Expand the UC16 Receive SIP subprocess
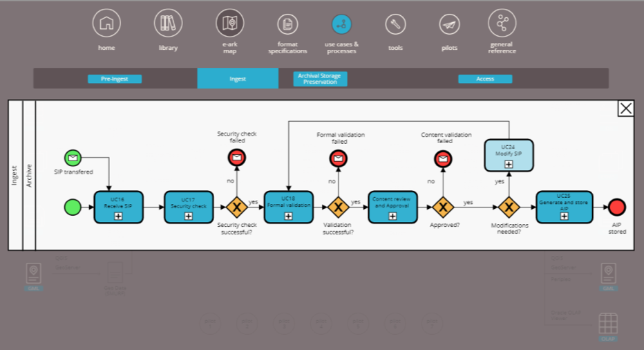Image resolution: width=644 pixels, height=350 pixels. tap(118, 217)
